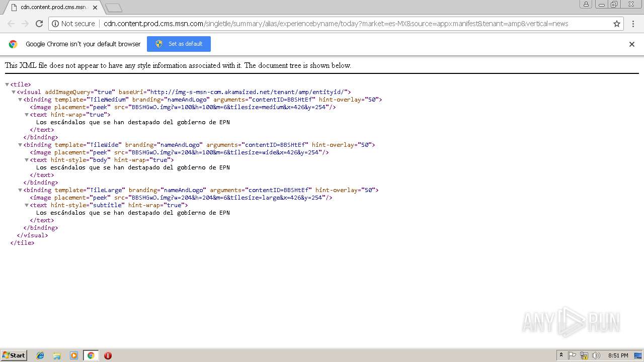Click Show desktop button in taskbar
Screen dimensions: 644x362
(x=638, y=355)
